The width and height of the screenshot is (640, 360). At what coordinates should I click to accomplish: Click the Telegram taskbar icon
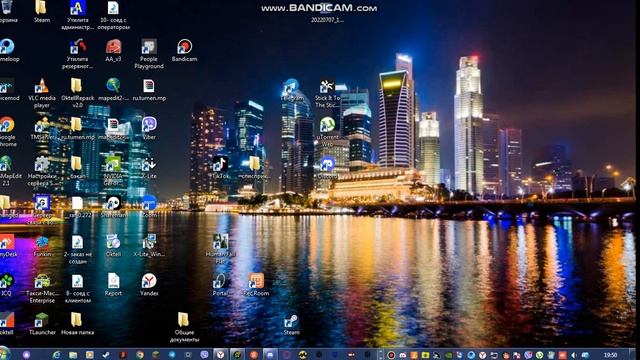[x=172, y=355]
